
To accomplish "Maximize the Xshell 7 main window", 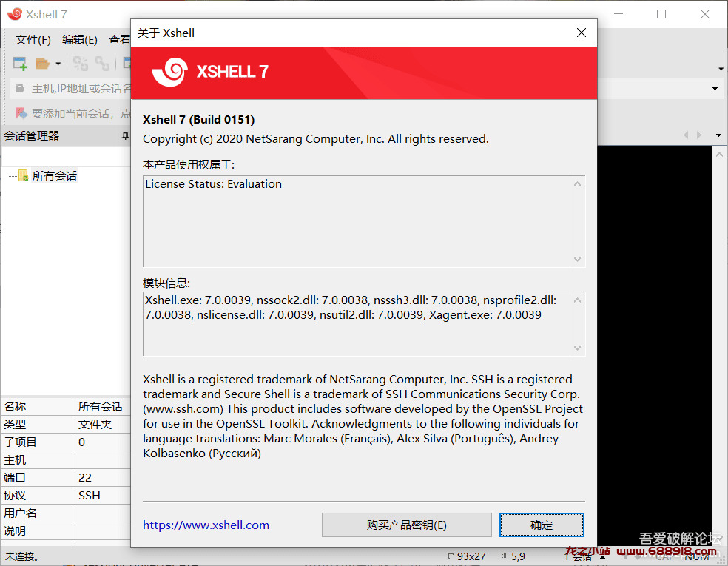I will tap(661, 14).
